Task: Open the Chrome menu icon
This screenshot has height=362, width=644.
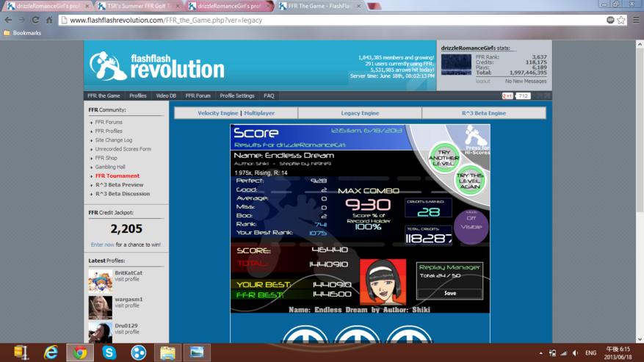Action: (636, 20)
